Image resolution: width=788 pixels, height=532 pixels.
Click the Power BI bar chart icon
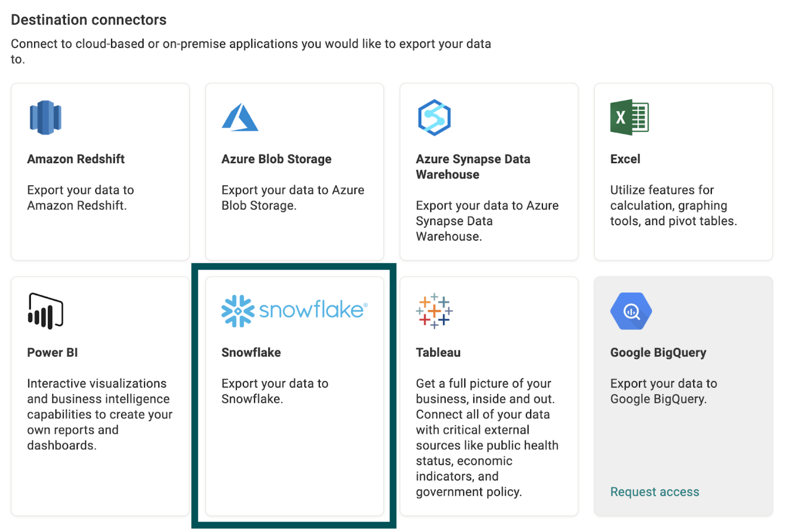[44, 310]
